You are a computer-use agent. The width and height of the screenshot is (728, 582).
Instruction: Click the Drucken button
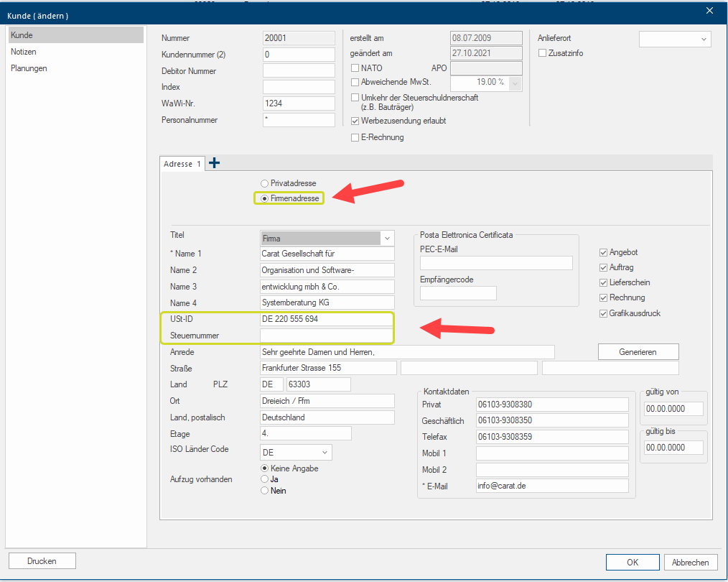coord(42,561)
